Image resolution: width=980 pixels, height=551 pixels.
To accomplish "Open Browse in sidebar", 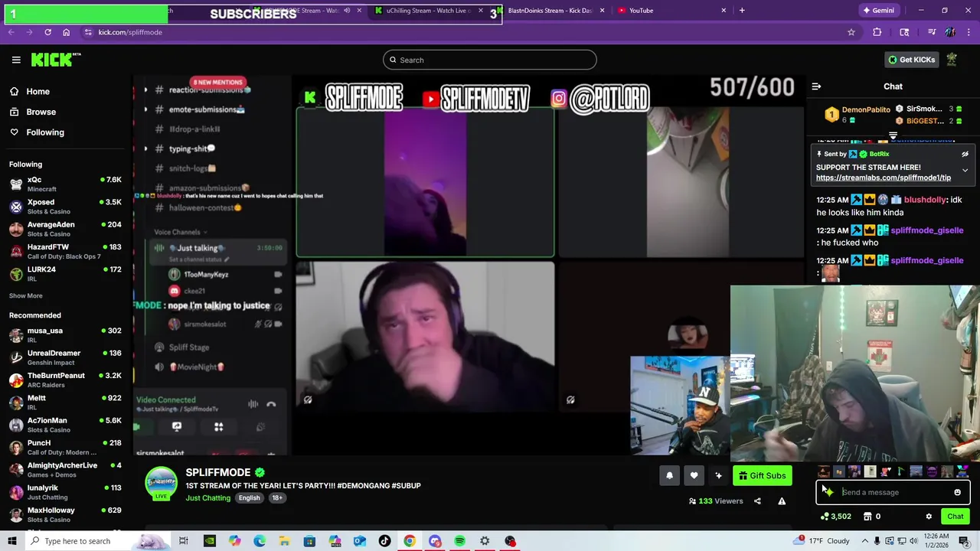I will pos(41,112).
